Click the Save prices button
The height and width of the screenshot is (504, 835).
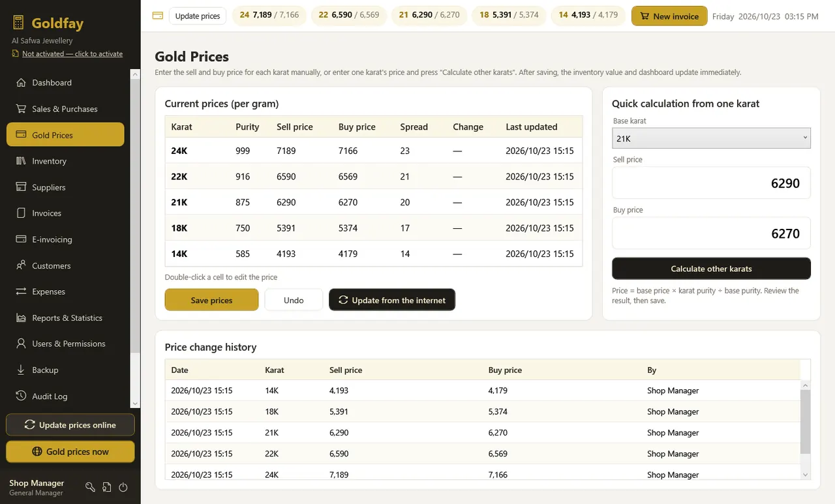211,300
